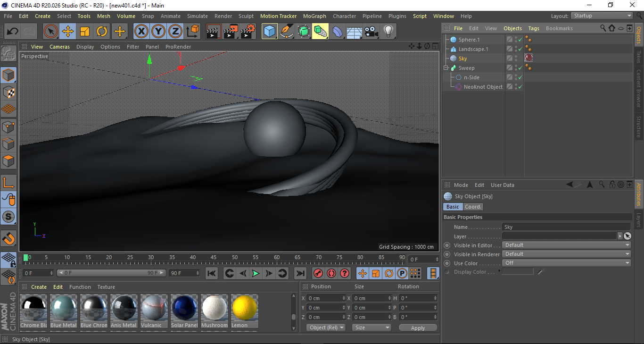Image resolution: width=644 pixels, height=344 pixels.
Task: Open the Spline Pen tool
Action: tap(286, 32)
